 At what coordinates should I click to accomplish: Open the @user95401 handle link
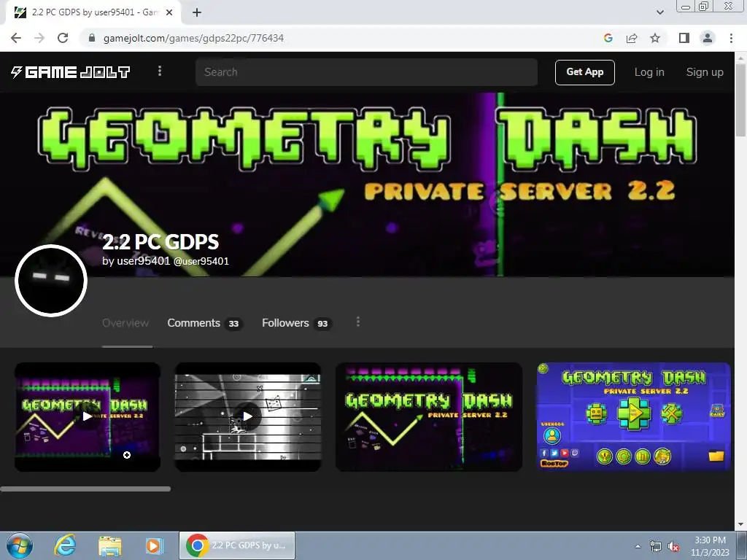pos(201,262)
